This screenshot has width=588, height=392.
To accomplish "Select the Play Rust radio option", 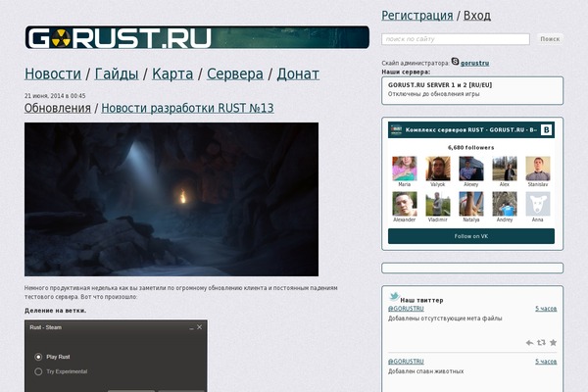I will click(x=38, y=357).
